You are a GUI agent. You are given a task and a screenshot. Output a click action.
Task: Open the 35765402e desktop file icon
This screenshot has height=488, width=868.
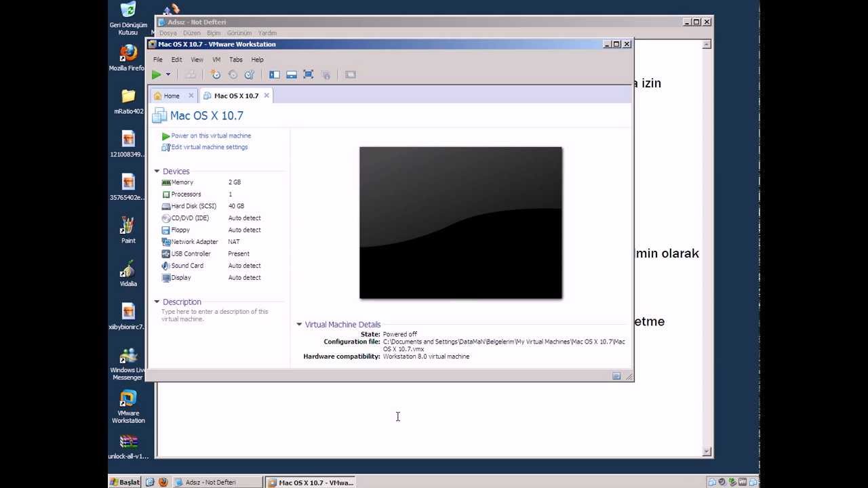pos(128,188)
